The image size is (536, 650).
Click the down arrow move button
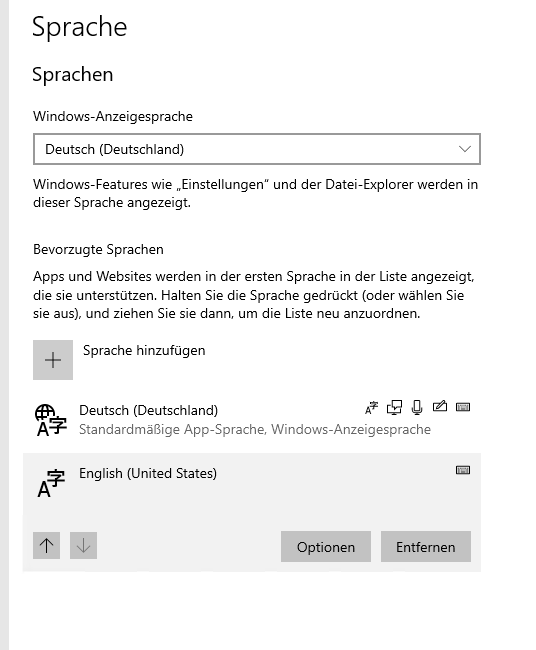click(x=83, y=546)
